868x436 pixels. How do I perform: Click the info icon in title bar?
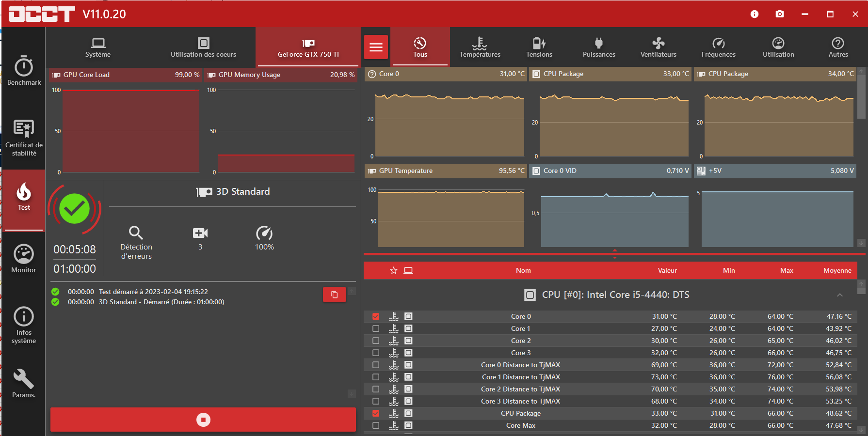point(754,14)
